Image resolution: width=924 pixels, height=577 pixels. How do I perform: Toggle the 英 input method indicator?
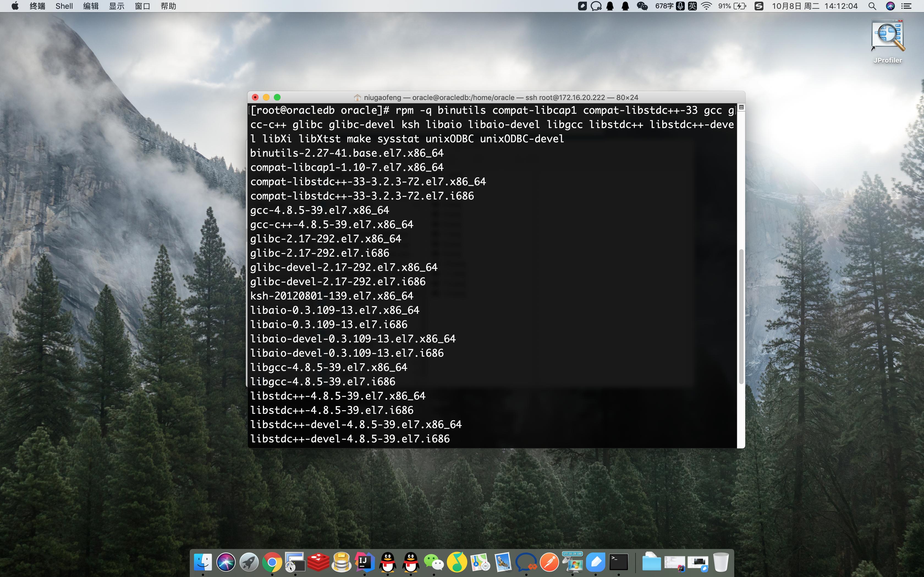coord(693,6)
